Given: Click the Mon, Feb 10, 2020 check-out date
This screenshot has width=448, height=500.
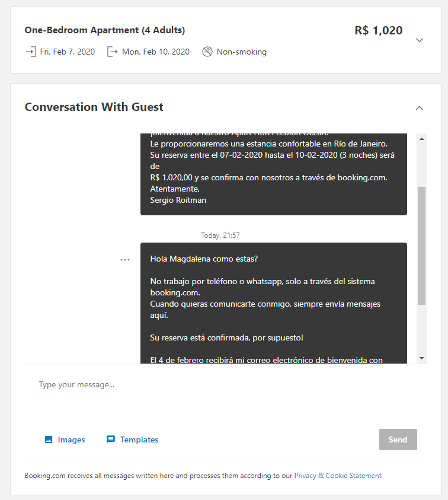Looking at the screenshot, I should click(156, 52).
